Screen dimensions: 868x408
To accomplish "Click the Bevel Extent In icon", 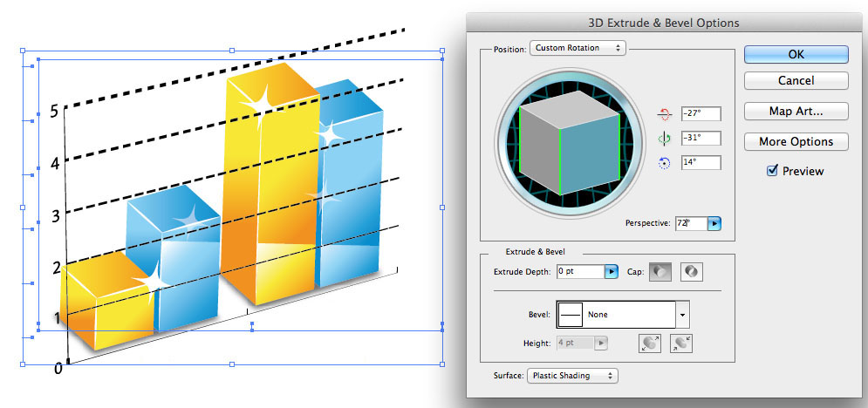I will tap(680, 343).
